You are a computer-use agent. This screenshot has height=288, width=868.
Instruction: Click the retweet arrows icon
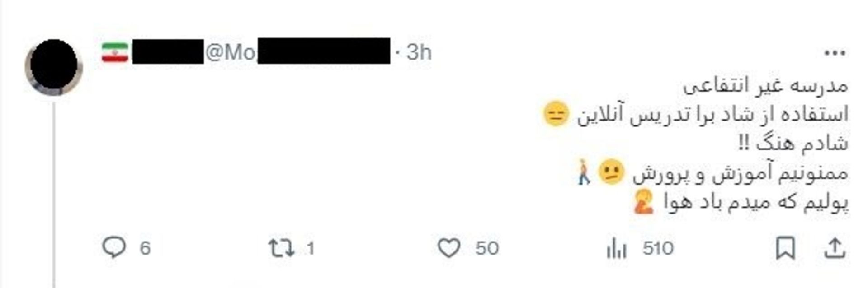(x=281, y=248)
